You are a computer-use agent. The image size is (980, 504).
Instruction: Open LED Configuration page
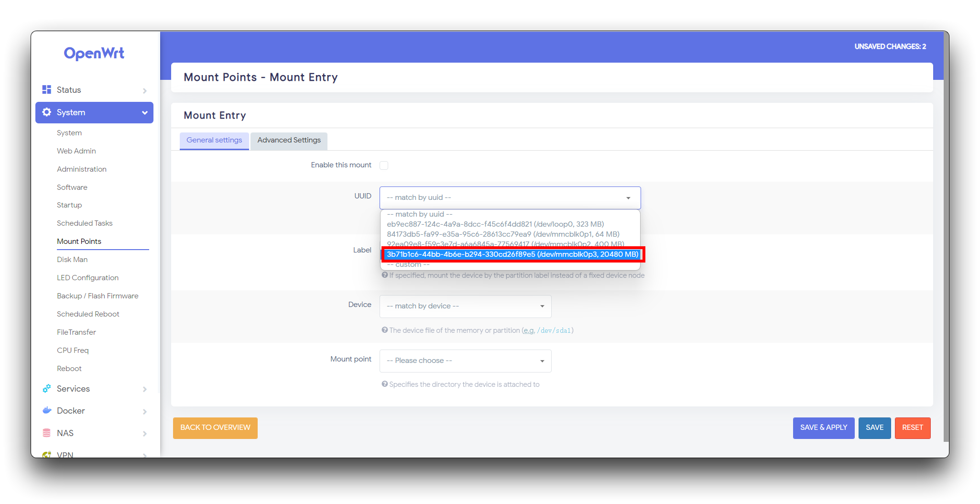(87, 278)
